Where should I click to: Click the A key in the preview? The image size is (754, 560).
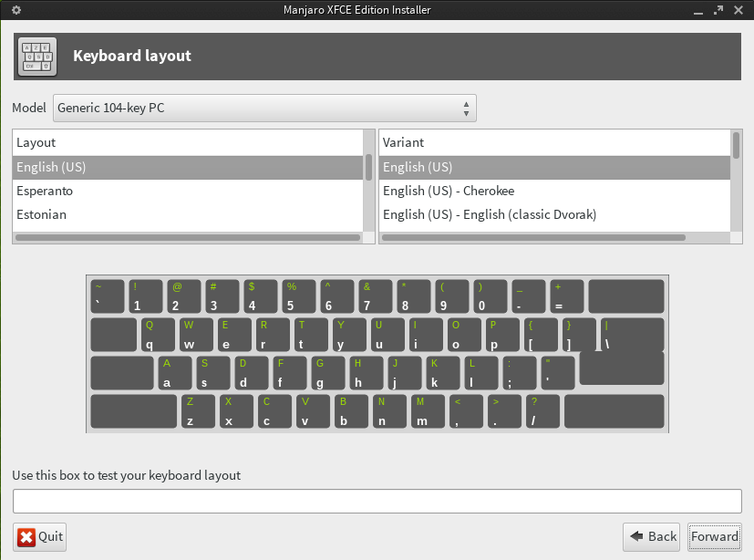(x=175, y=373)
